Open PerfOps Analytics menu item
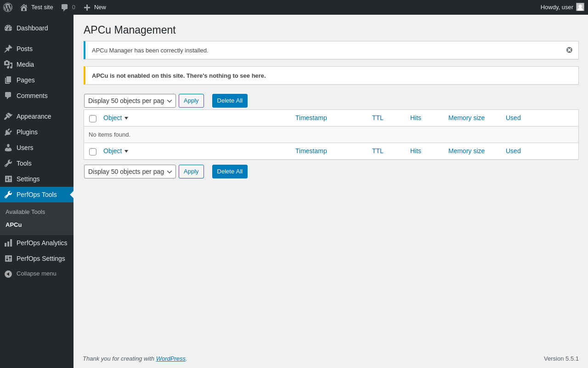Viewport: 588px width, 368px height. pos(37,243)
